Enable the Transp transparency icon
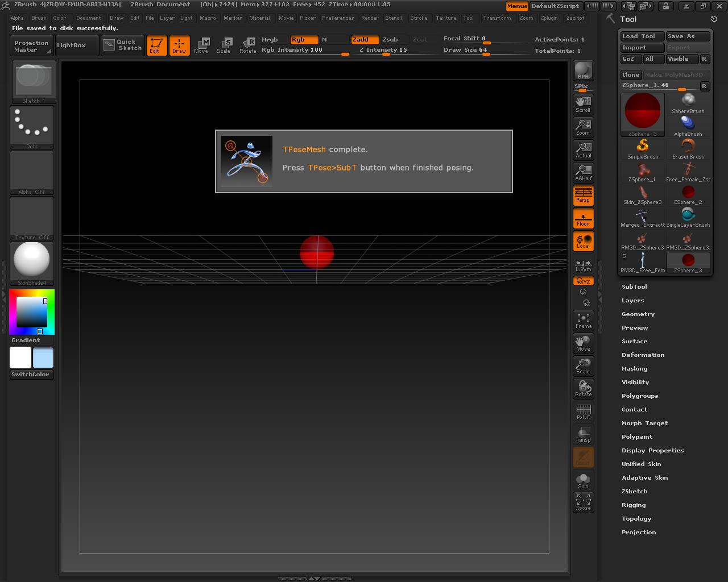Screen dimensions: 728x582 pos(583,434)
